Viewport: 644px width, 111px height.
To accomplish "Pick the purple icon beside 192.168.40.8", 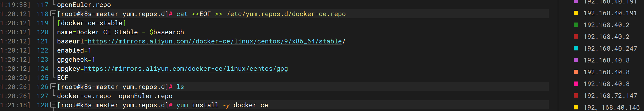I will pos(576,60).
